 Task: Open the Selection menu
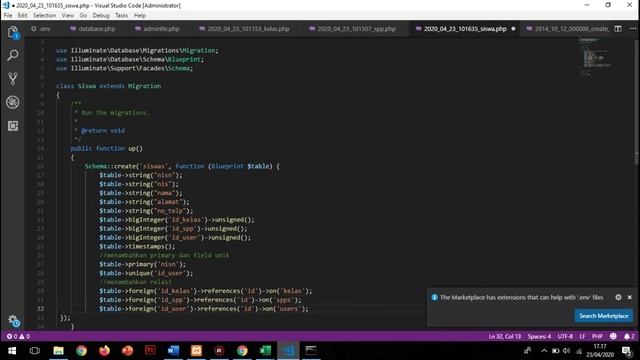tap(44, 16)
